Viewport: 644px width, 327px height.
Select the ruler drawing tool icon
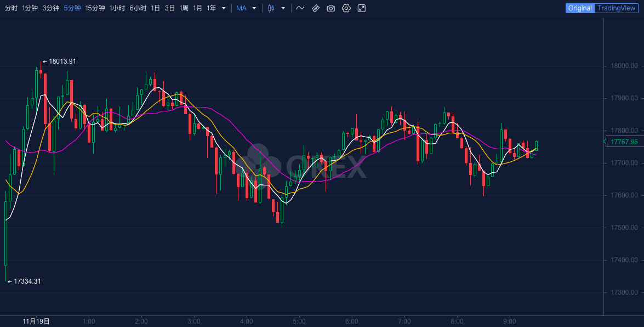pos(316,8)
